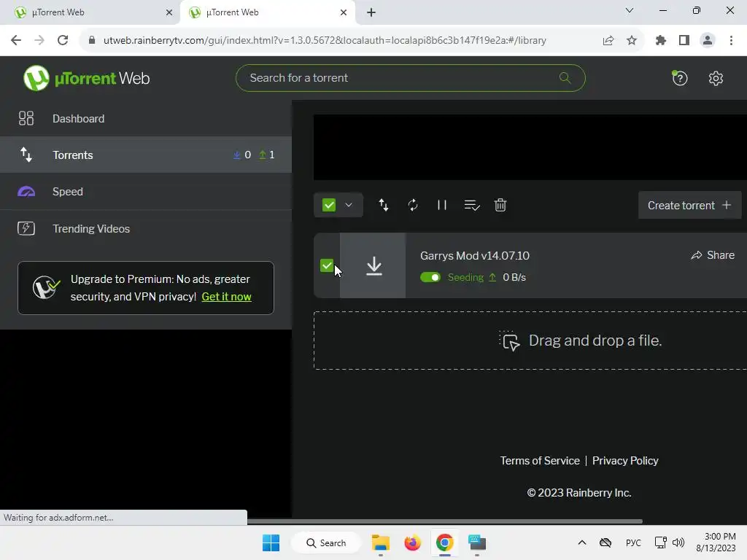Click the site lock icon in address bar
Screen dimensions: 747x560
[x=92, y=41]
